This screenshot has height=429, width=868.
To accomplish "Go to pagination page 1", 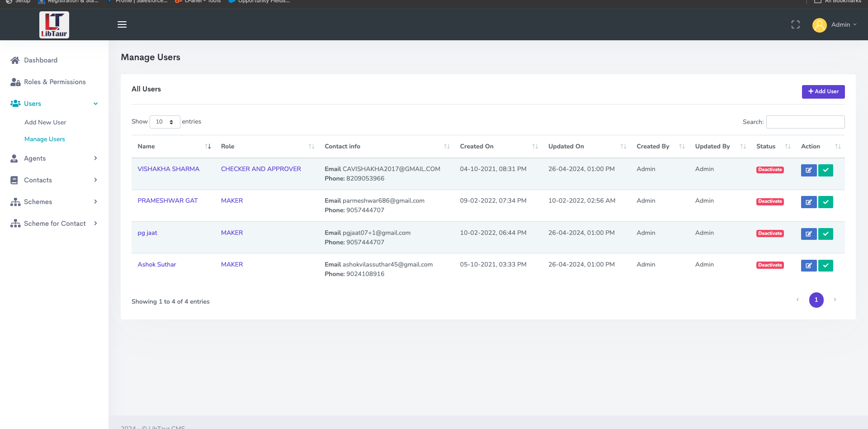I will 816,300.
